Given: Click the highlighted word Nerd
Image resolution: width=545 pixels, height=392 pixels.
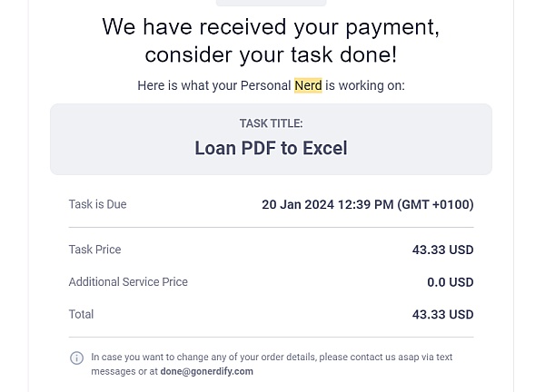Looking at the screenshot, I should coord(308,85).
